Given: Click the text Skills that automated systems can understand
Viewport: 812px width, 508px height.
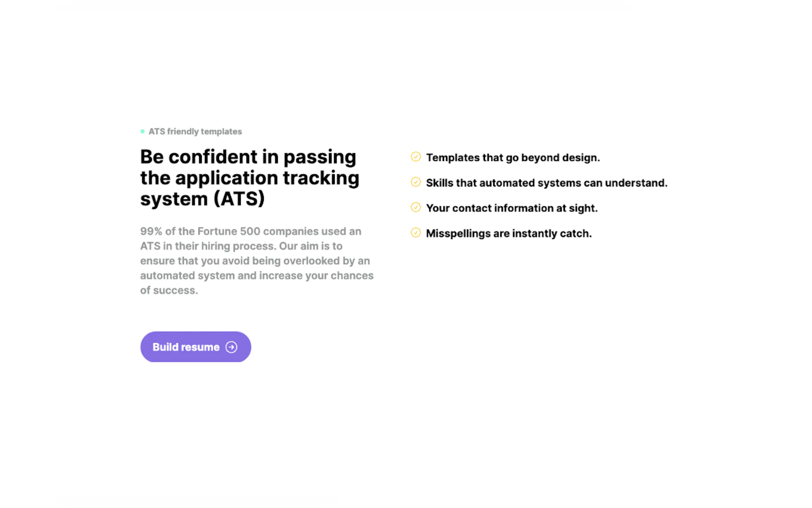Looking at the screenshot, I should pyautogui.click(x=547, y=183).
